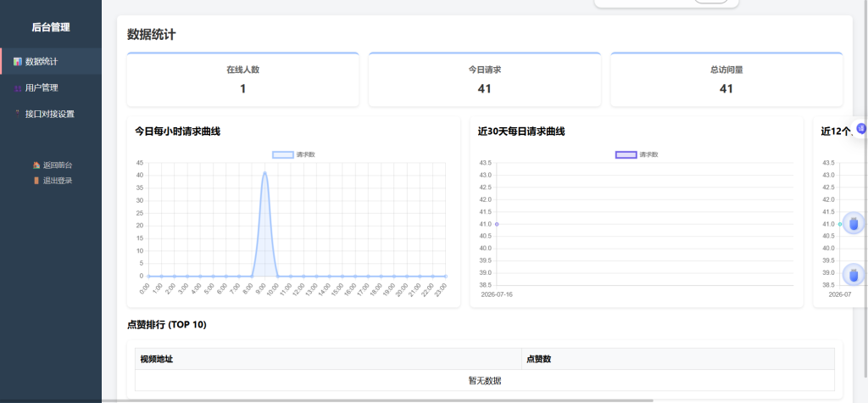This screenshot has width=868, height=403.
Task: Click the horizontal scrollbar at the page bottom
Action: (x=377, y=400)
